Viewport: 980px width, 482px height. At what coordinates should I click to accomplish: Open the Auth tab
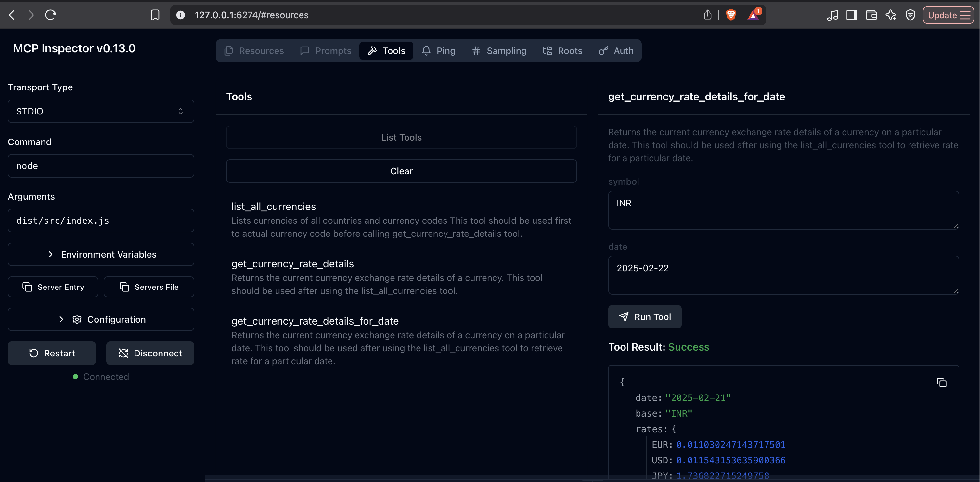click(x=615, y=51)
